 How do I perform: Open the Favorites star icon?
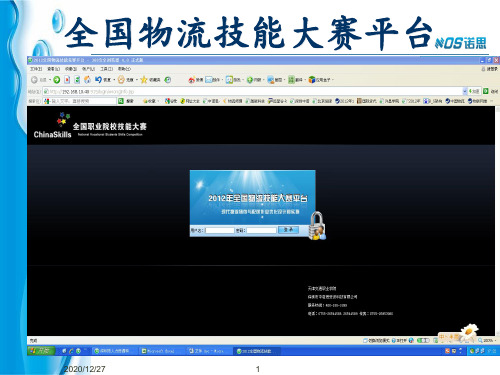(144, 80)
